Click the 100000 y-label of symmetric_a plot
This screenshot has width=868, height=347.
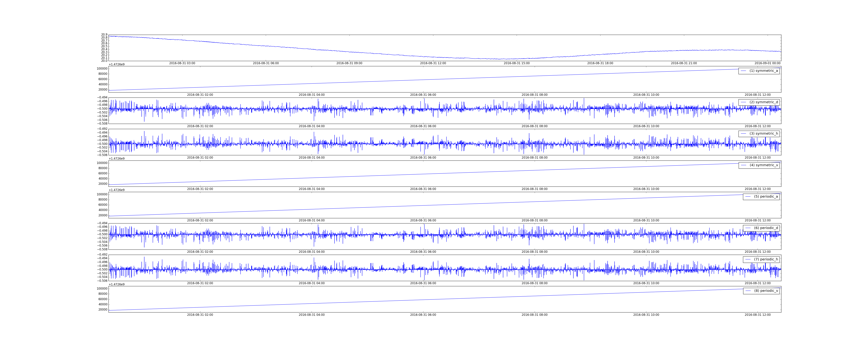(x=102, y=69)
